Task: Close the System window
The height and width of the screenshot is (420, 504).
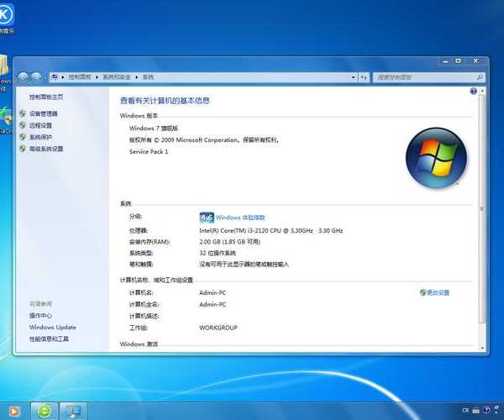Action: pyautogui.click(x=475, y=60)
